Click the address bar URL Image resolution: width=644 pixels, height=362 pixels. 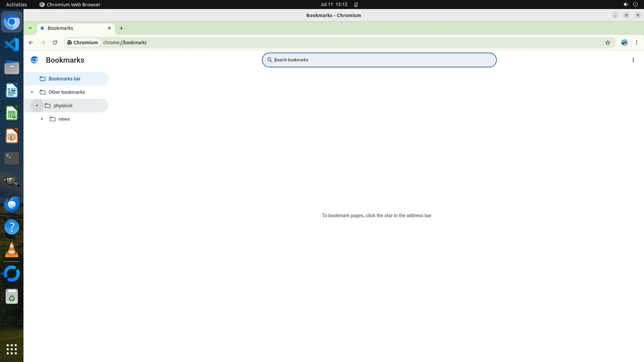125,43
